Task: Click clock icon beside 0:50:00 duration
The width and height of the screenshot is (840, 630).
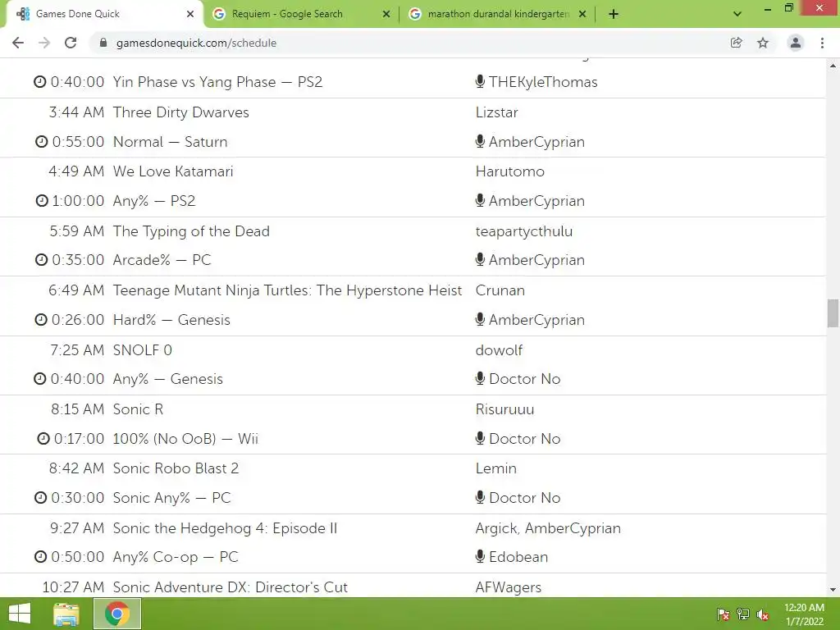Action: tap(41, 557)
